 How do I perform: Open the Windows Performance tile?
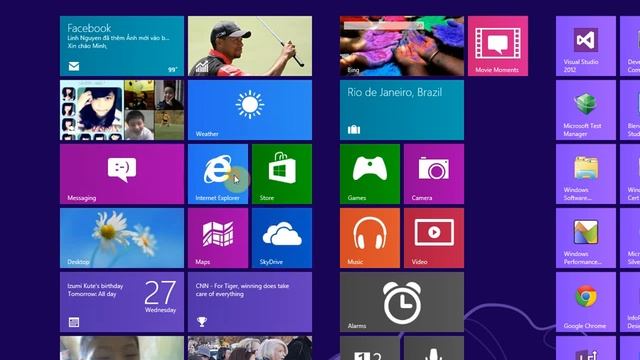586,238
